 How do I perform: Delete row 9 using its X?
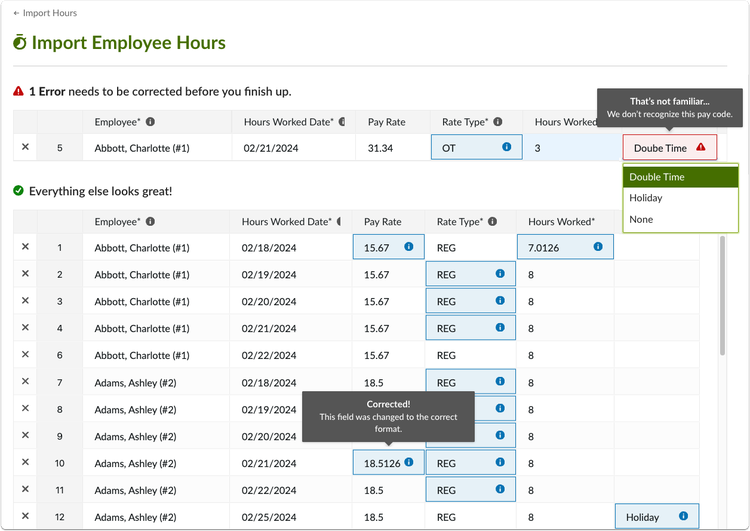[x=25, y=435]
